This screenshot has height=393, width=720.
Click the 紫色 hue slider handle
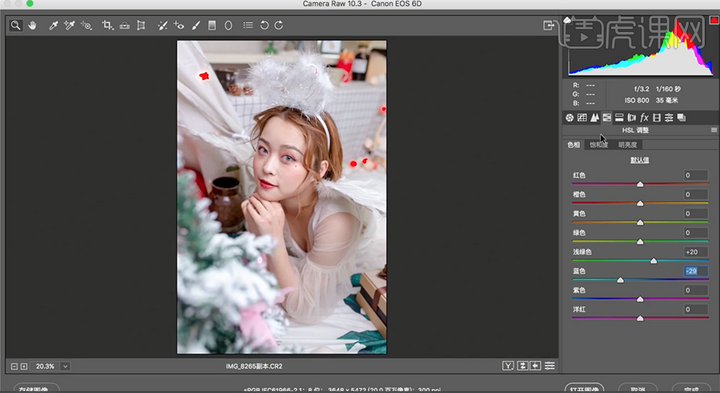coord(640,299)
